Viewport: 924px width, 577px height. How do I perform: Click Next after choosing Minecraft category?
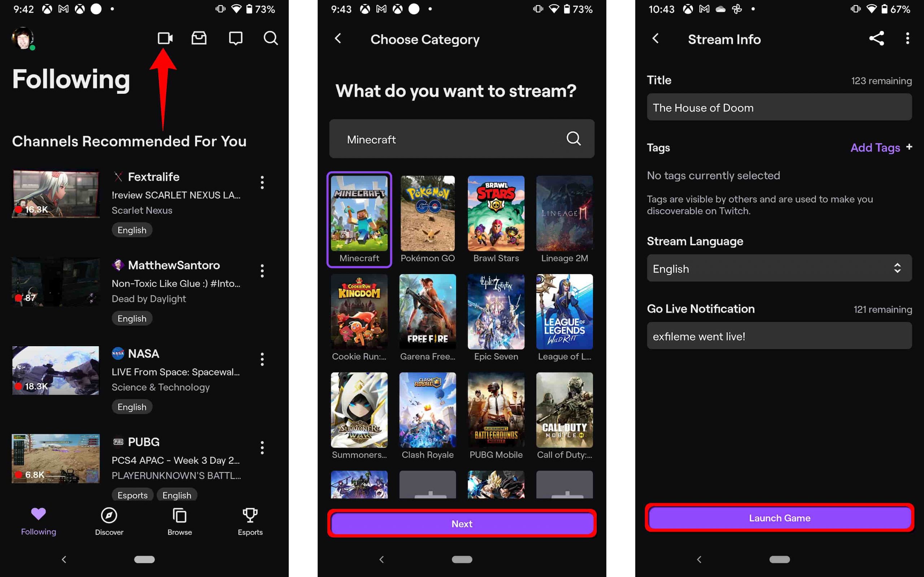pos(462,524)
